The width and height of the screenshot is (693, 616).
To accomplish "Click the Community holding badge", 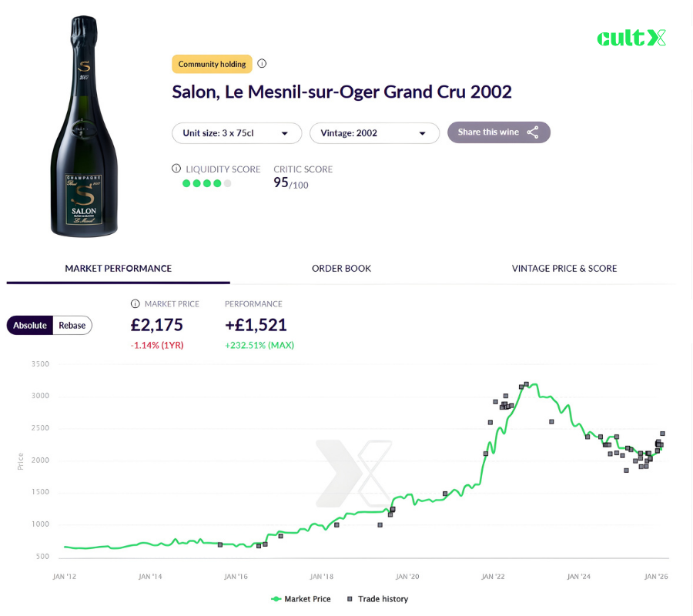I will coord(212,64).
